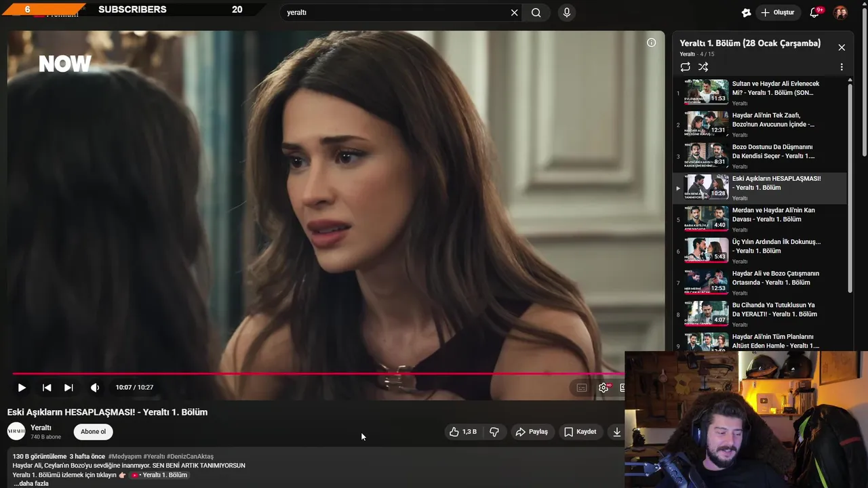Screen dimensions: 868x488
Task: Start voice search with microphone
Action: coord(567,12)
